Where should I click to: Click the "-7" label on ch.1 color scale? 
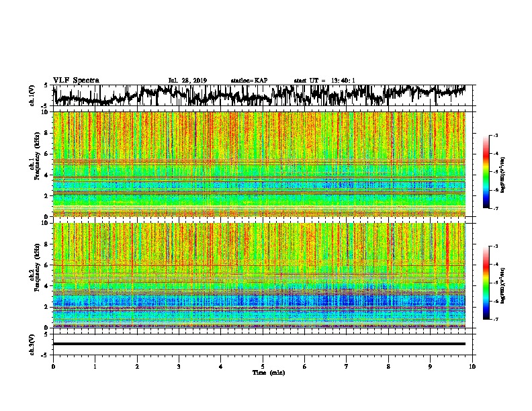click(495, 208)
